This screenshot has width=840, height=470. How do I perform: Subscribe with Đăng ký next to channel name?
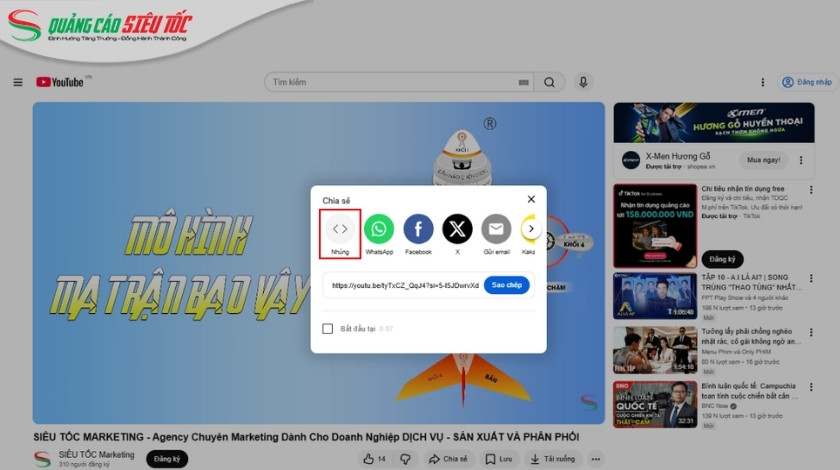coord(167,459)
